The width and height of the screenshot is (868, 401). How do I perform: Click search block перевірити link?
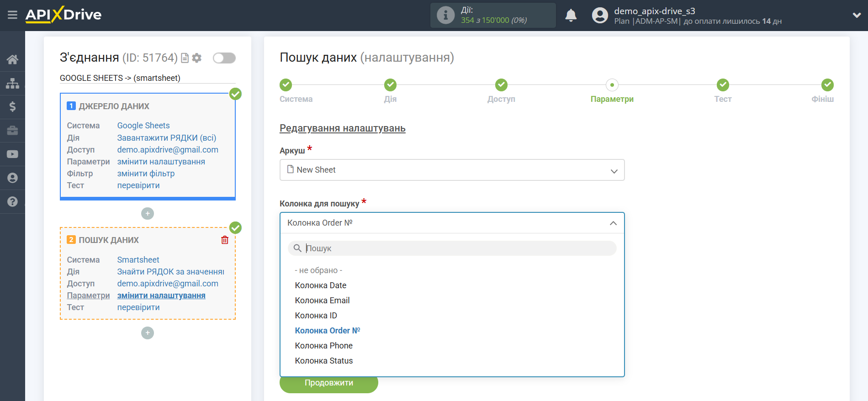pos(138,307)
